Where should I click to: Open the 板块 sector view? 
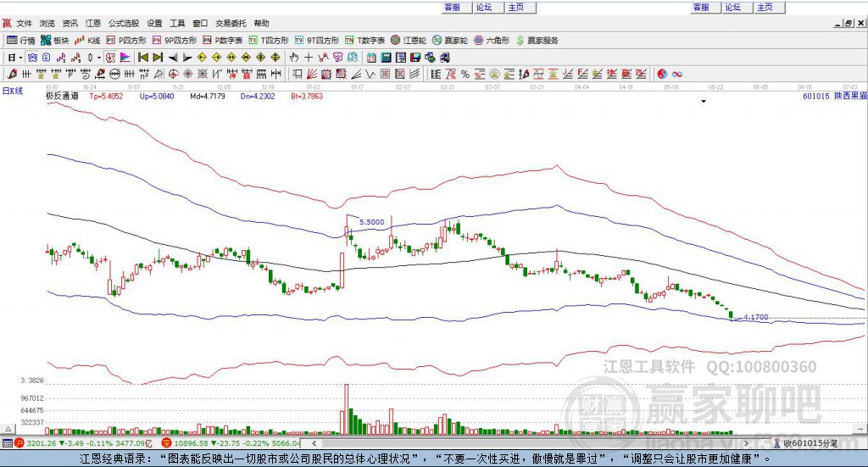tap(54, 41)
